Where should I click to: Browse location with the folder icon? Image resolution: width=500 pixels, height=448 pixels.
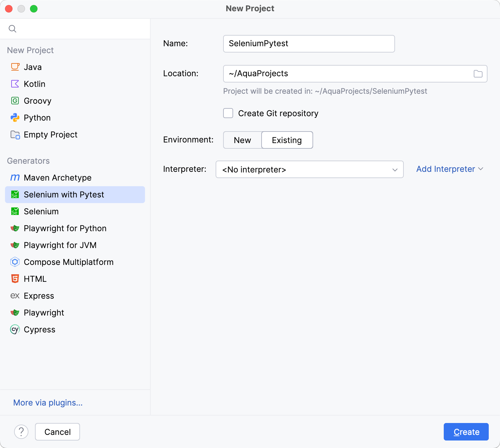coord(478,74)
